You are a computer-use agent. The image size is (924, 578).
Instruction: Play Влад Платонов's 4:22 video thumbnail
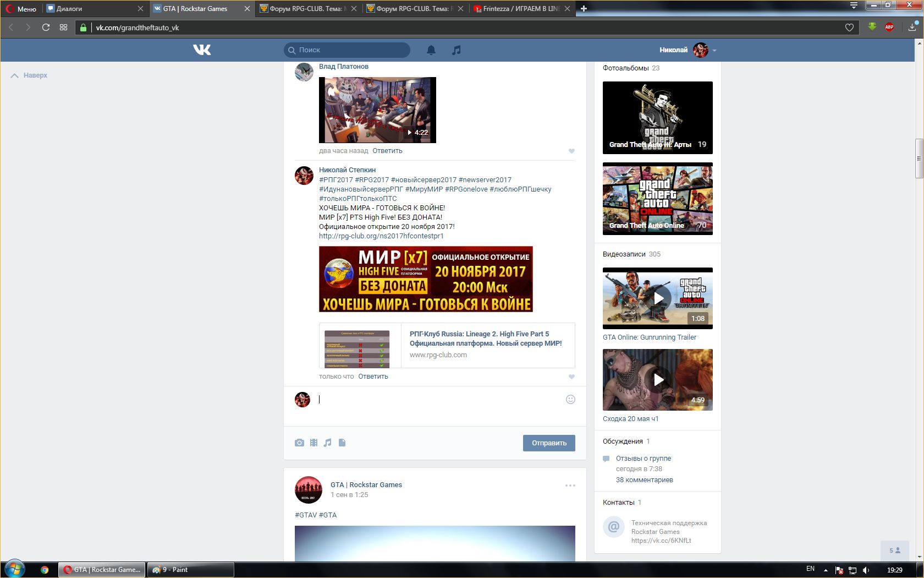pos(377,110)
